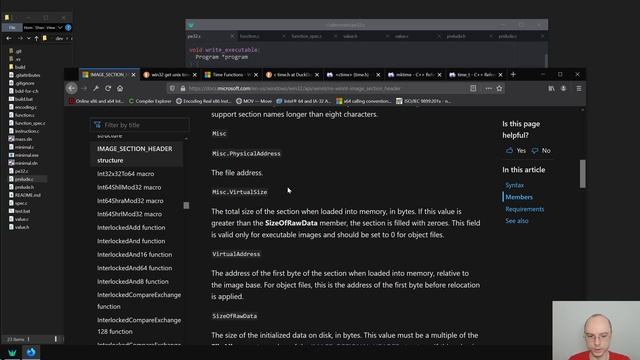Image resolution: width=640 pixels, height=360 pixels.
Task: Toggle reader view icon in address bar
Action: pos(473,88)
